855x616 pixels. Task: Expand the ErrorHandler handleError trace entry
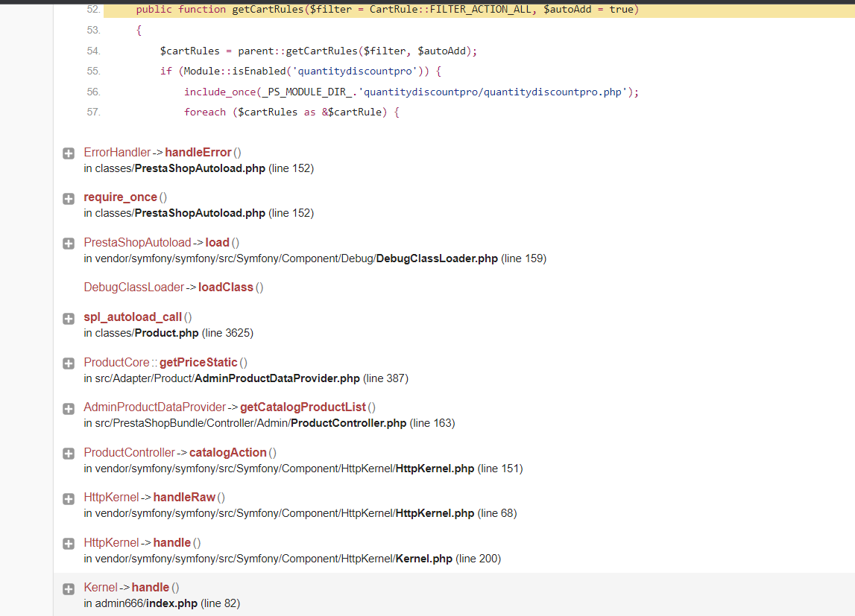69,153
